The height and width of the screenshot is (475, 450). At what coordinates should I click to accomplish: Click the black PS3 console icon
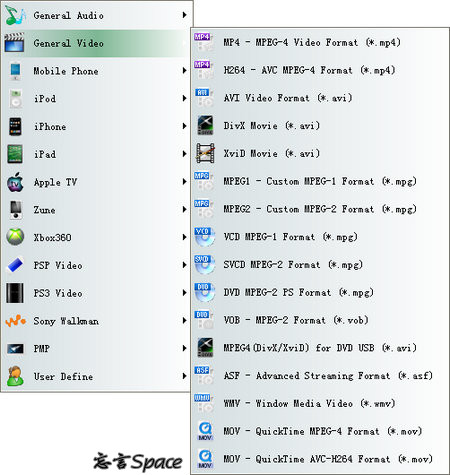(x=15, y=293)
